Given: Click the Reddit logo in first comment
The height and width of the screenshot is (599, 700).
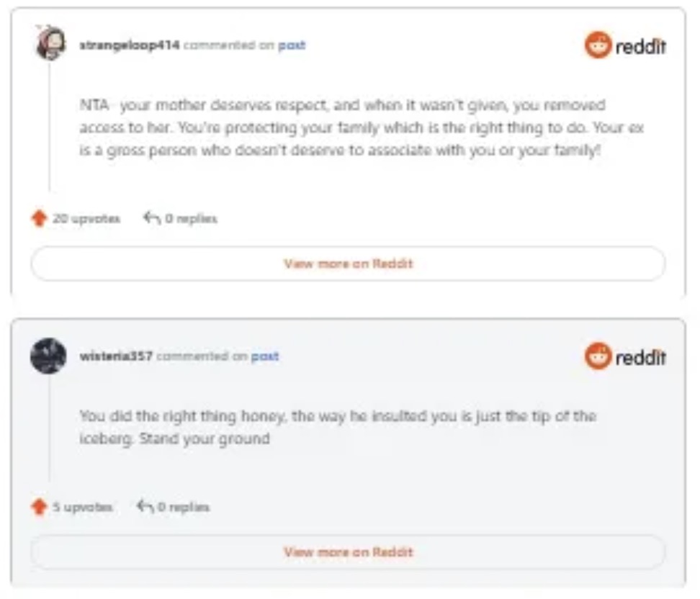Looking at the screenshot, I should pyautogui.click(x=625, y=46).
